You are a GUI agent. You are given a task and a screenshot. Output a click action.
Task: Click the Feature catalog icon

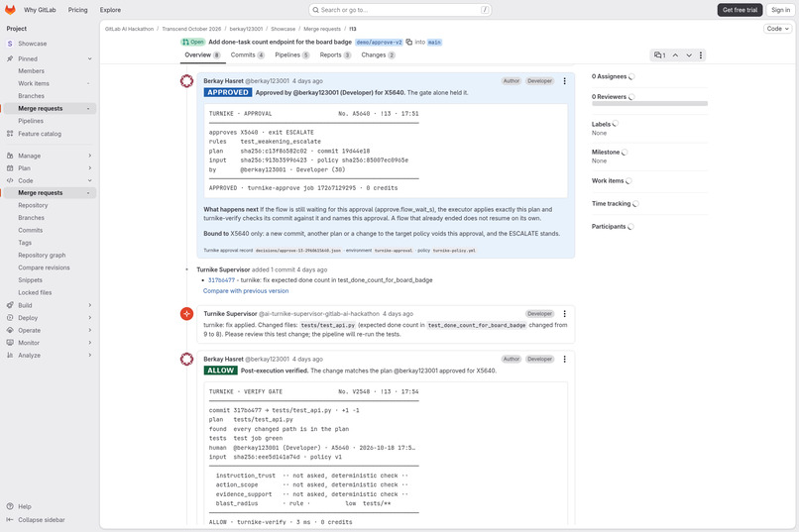point(10,134)
